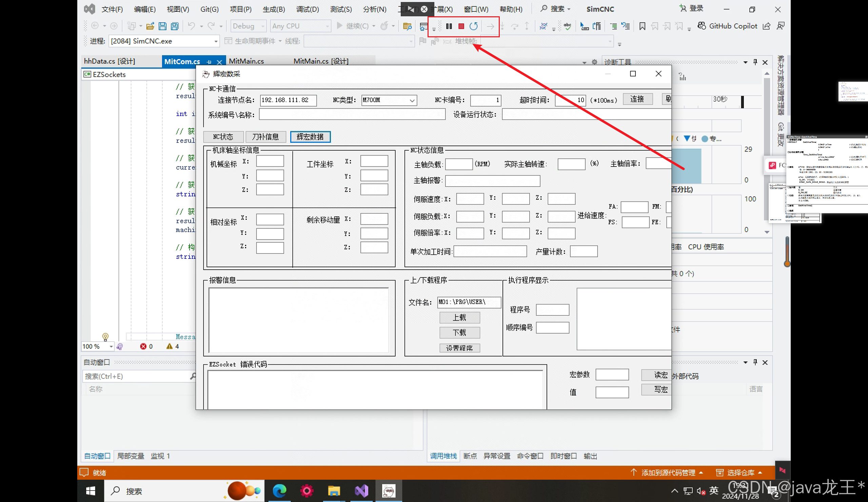Viewport: 868px width, 502px height.
Task: Click the Open File folder icon
Action: click(150, 26)
